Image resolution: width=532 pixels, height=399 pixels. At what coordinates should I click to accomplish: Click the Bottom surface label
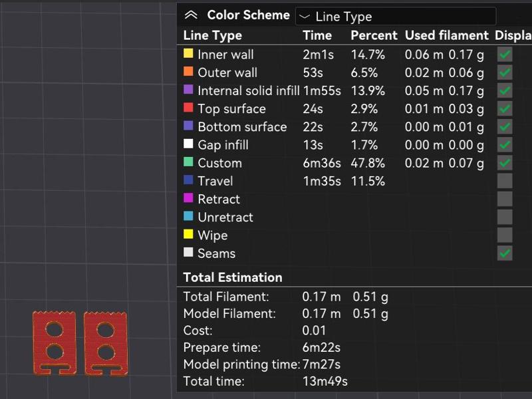[x=242, y=127]
